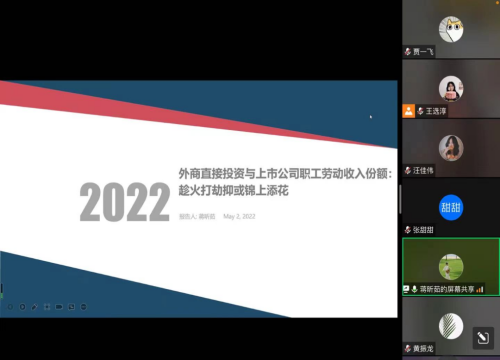Viewport: 500px width, 360px height.
Task: Select the blue 甜甜 avatar tile
Action: [451, 207]
